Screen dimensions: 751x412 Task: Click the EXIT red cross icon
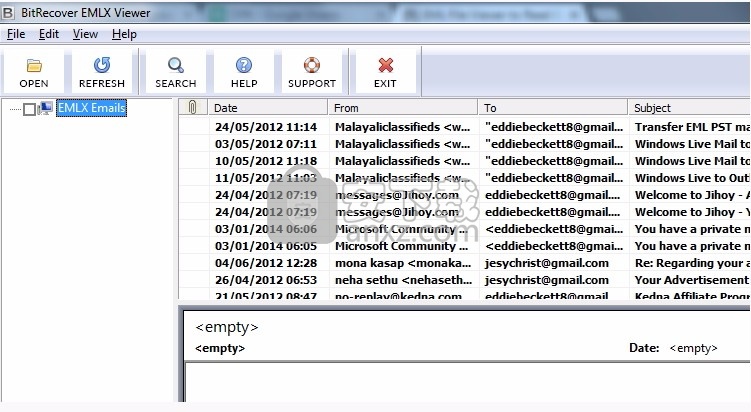point(386,65)
